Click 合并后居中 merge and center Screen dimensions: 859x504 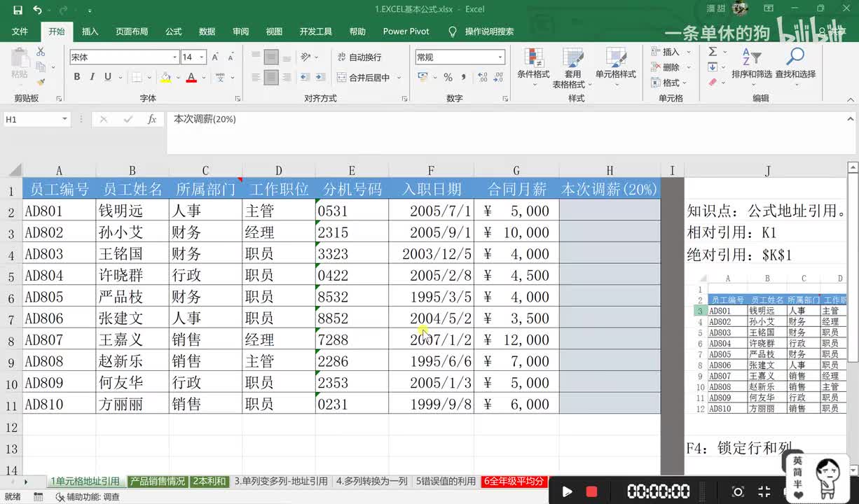(364, 78)
